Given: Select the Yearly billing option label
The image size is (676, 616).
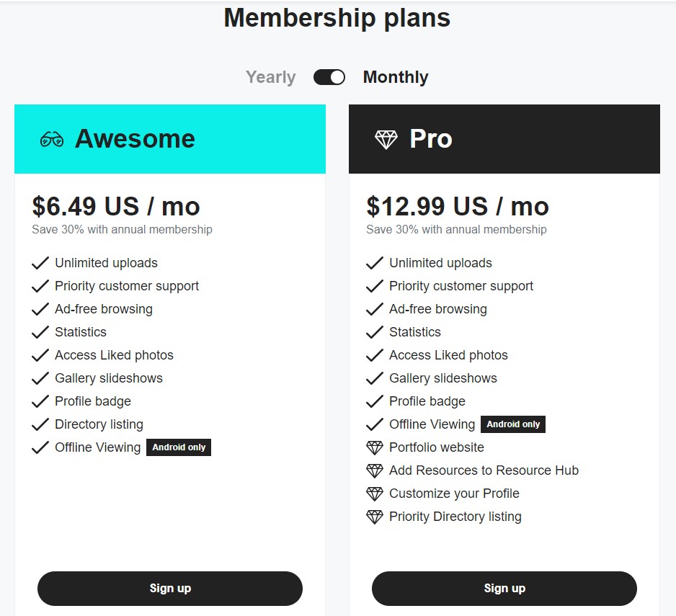Looking at the screenshot, I should pos(270,77).
